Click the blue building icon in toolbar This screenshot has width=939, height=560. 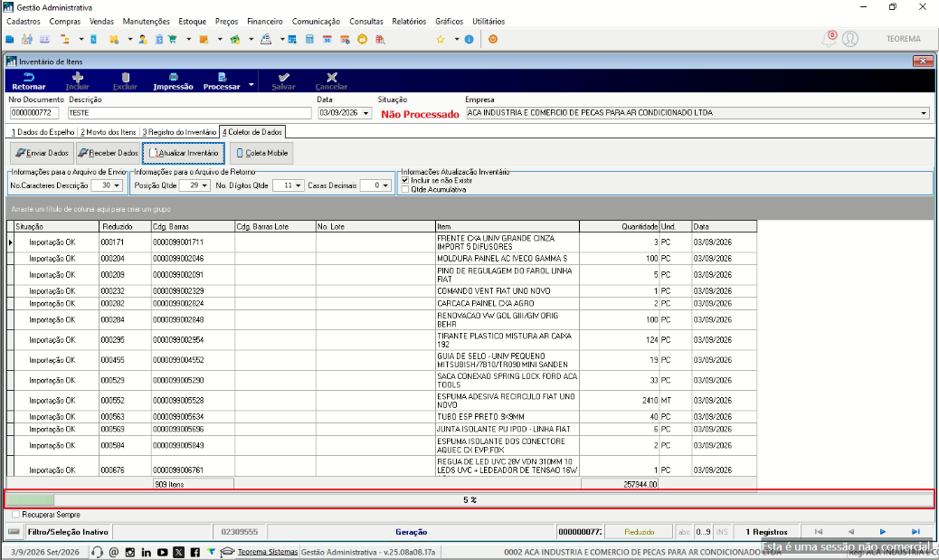pos(10,40)
